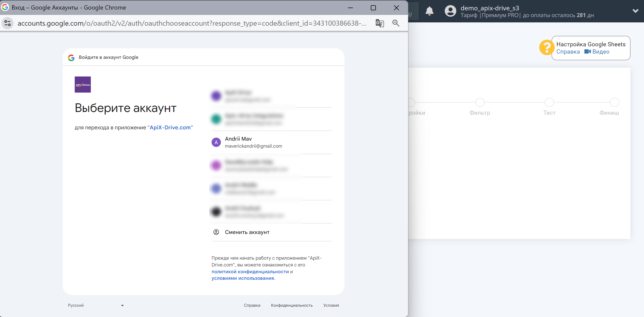Select the blurred account with teal avatar

coord(272,119)
